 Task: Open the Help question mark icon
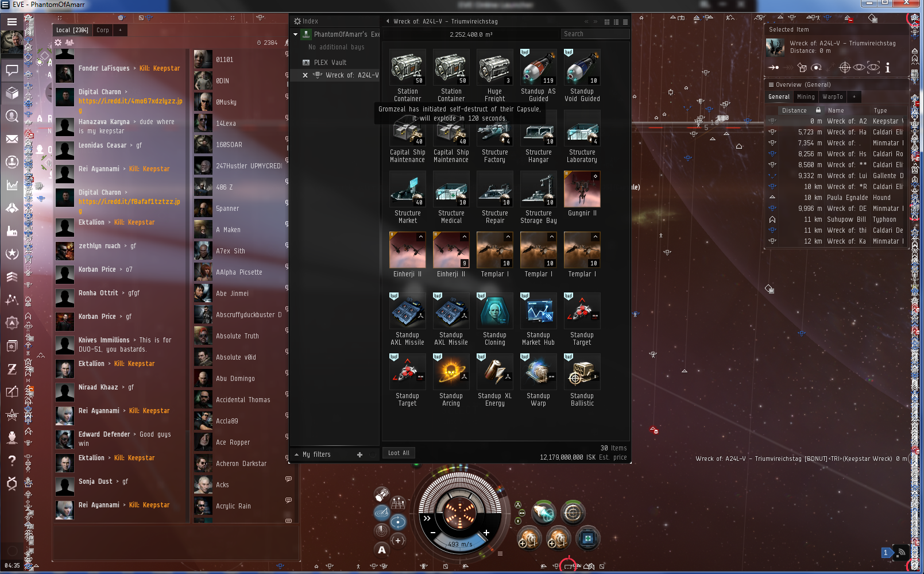pyautogui.click(x=11, y=461)
